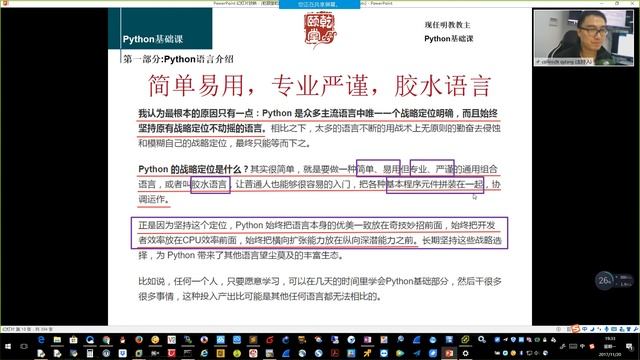
Task: Click the text 现任明教教主
Action: click(x=447, y=25)
